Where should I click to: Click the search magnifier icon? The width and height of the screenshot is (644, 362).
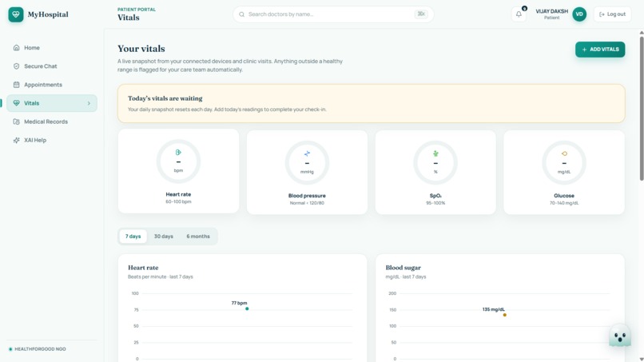(x=242, y=14)
